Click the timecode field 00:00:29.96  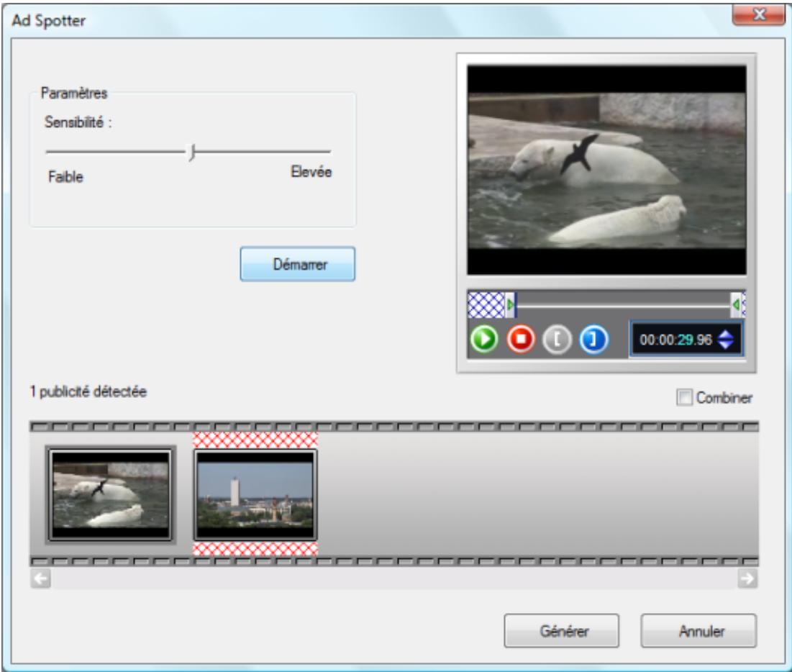[675, 340]
